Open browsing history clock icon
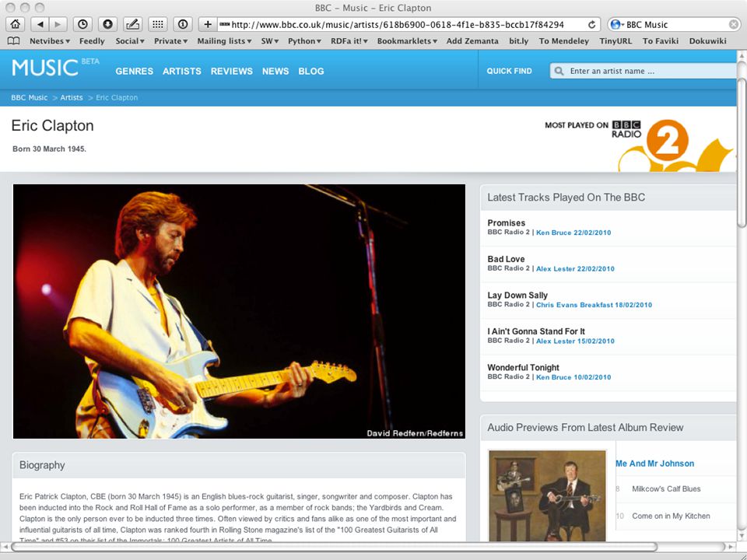Viewport: 747px width, 560px height. [83, 24]
